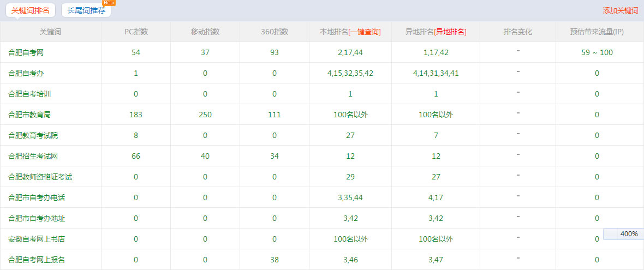Open keyword 合肥自考办
The height and width of the screenshot is (270, 644).
click(x=26, y=73)
